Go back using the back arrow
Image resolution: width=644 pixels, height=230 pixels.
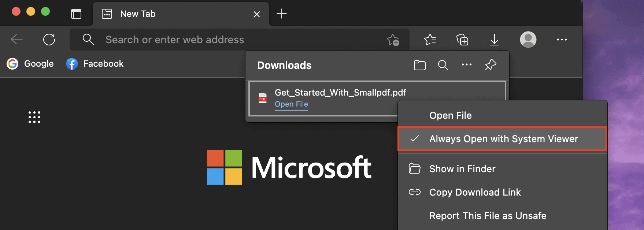(x=17, y=39)
